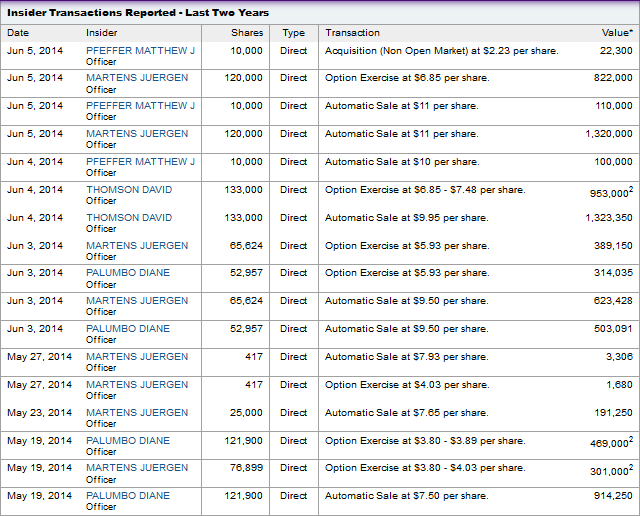640x516 pixels.
Task: Open MARTENS JUERGEN link in the 76,899 shares row
Action: click(x=137, y=468)
